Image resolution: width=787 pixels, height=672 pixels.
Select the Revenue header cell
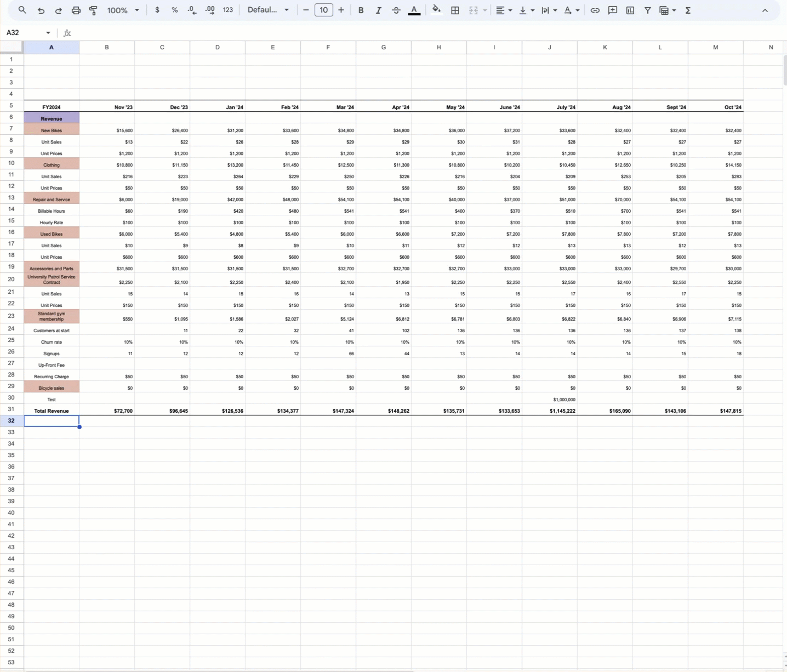tap(52, 118)
